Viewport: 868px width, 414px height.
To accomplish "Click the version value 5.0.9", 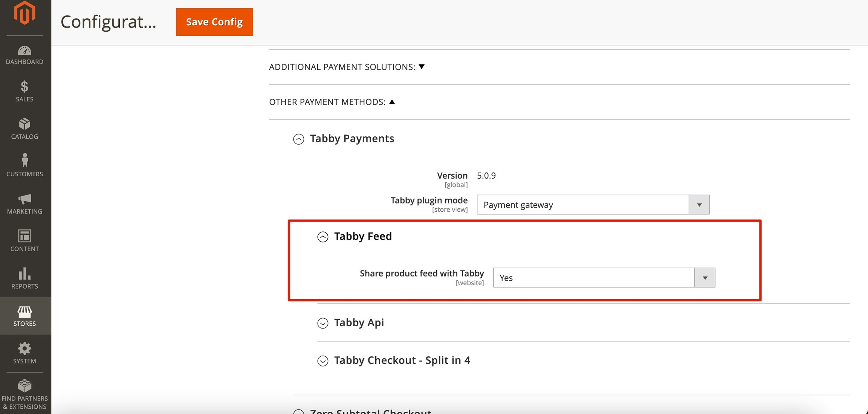I will pos(486,176).
